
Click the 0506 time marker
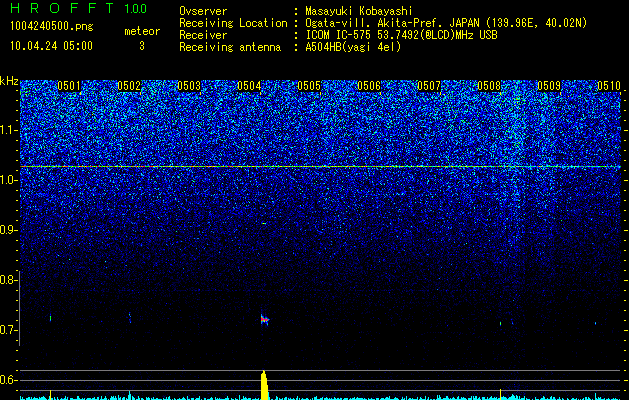click(369, 86)
